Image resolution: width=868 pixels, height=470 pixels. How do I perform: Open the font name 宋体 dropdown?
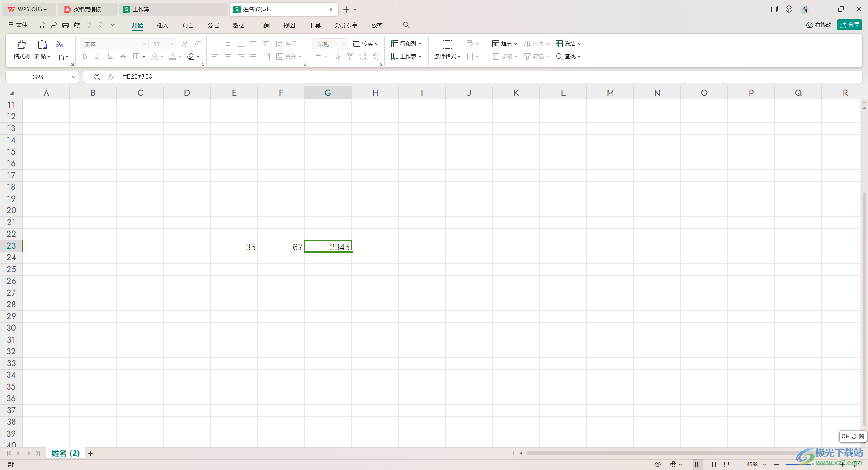144,44
